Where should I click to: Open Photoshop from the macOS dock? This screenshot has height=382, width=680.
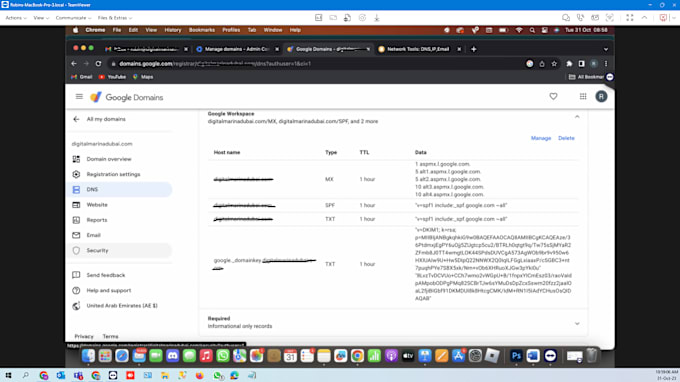(x=516, y=356)
